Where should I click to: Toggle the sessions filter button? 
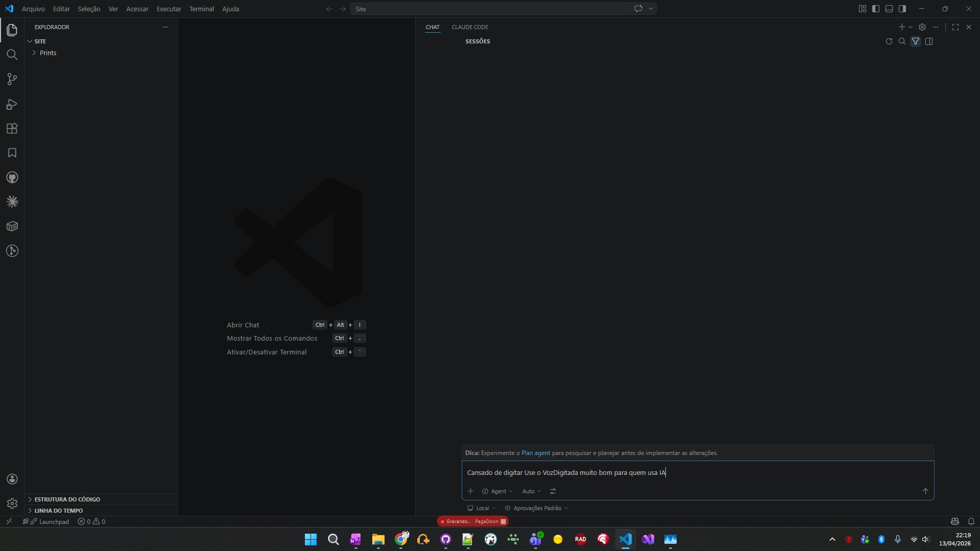(915, 41)
